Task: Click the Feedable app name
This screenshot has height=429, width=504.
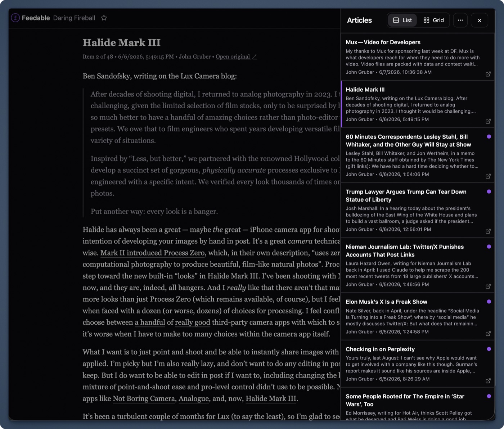Action: [x=36, y=18]
